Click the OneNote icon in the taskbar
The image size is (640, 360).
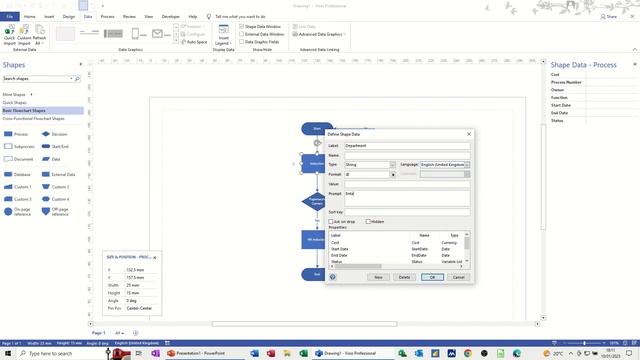[x=156, y=353]
